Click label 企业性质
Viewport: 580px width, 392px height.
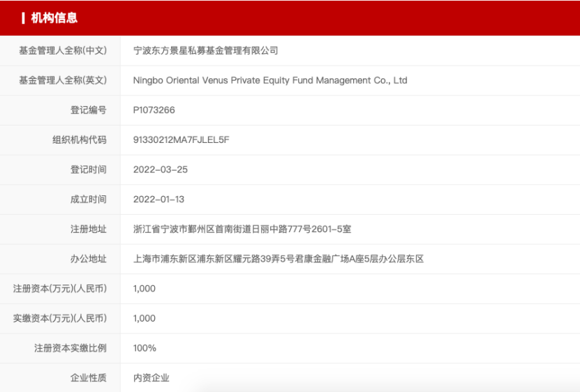[x=89, y=378]
